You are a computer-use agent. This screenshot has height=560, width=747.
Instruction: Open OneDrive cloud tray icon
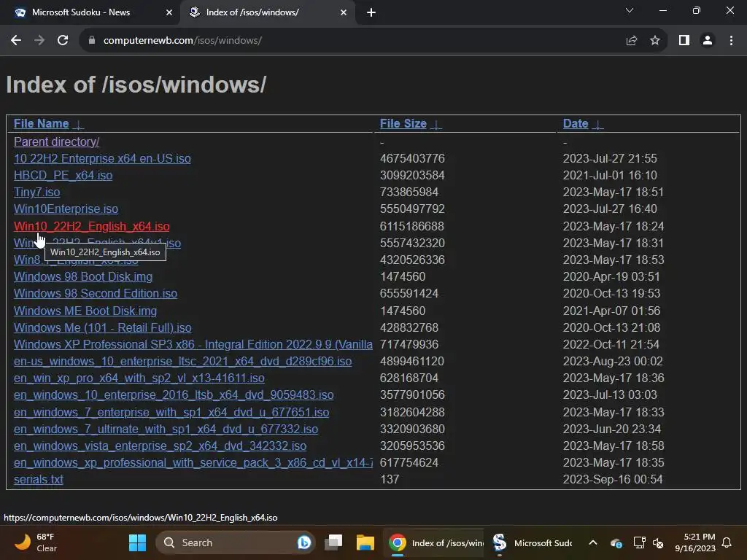(616, 542)
